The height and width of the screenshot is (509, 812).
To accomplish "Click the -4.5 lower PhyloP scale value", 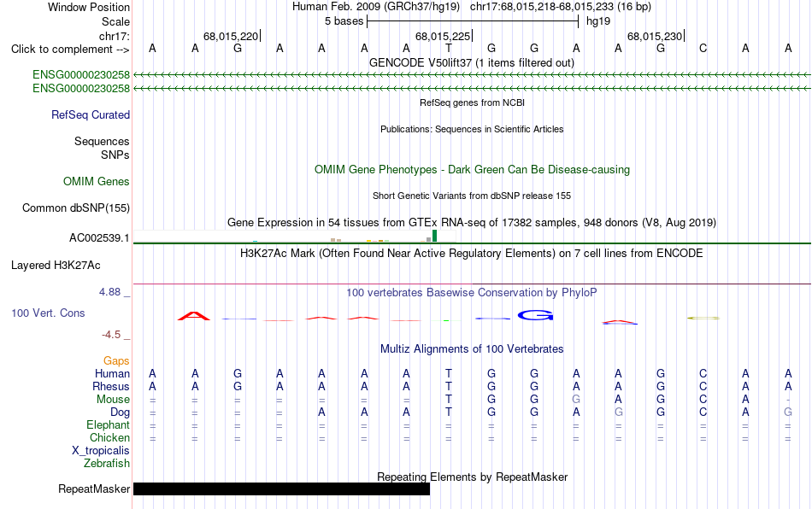I will (x=111, y=335).
